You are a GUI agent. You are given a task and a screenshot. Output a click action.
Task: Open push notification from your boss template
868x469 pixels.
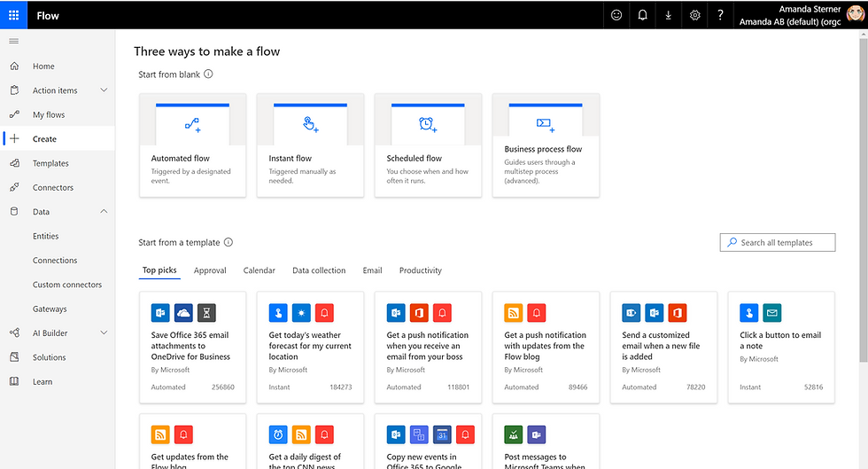tap(428, 347)
